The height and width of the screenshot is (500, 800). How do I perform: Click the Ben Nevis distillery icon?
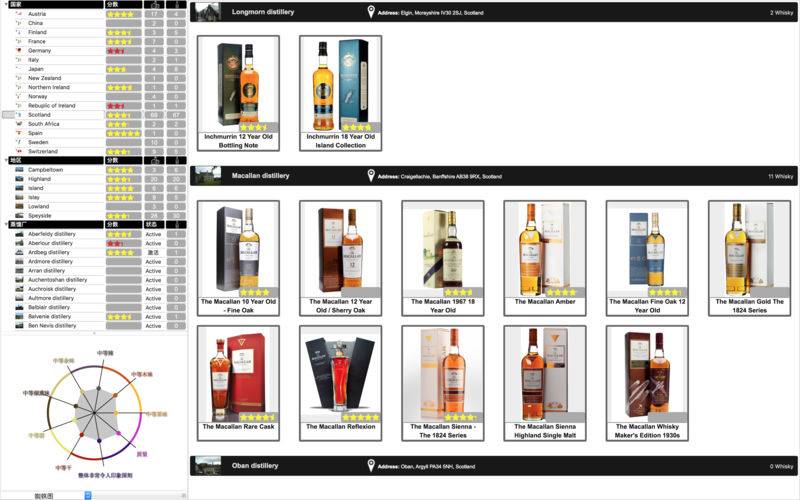pyautogui.click(x=19, y=326)
